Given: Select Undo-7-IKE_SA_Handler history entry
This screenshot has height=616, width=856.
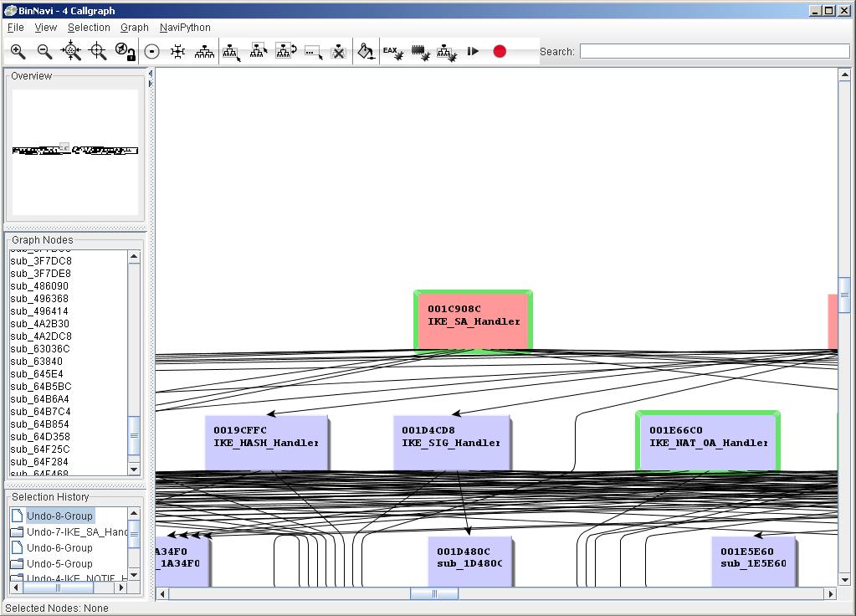Looking at the screenshot, I should 69,532.
